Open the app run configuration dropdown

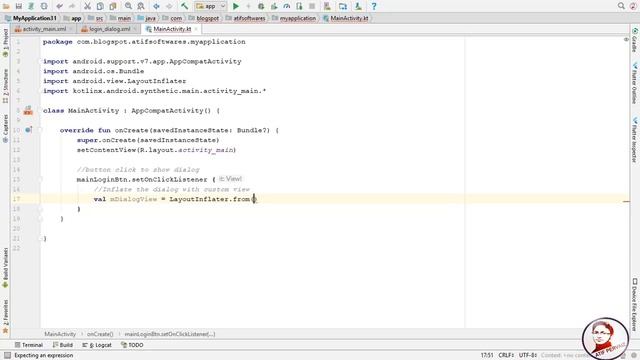[211, 6]
